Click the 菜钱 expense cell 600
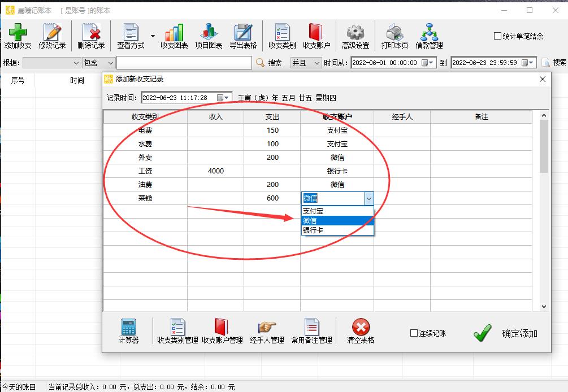Image resolution: width=568 pixels, height=392 pixels. click(272, 198)
